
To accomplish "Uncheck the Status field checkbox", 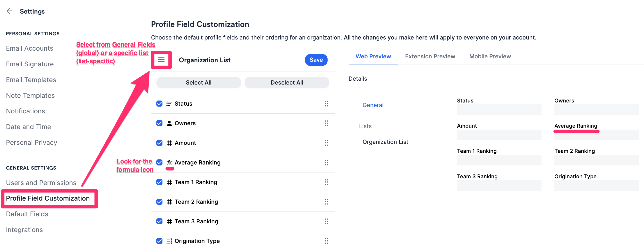I will (x=159, y=103).
